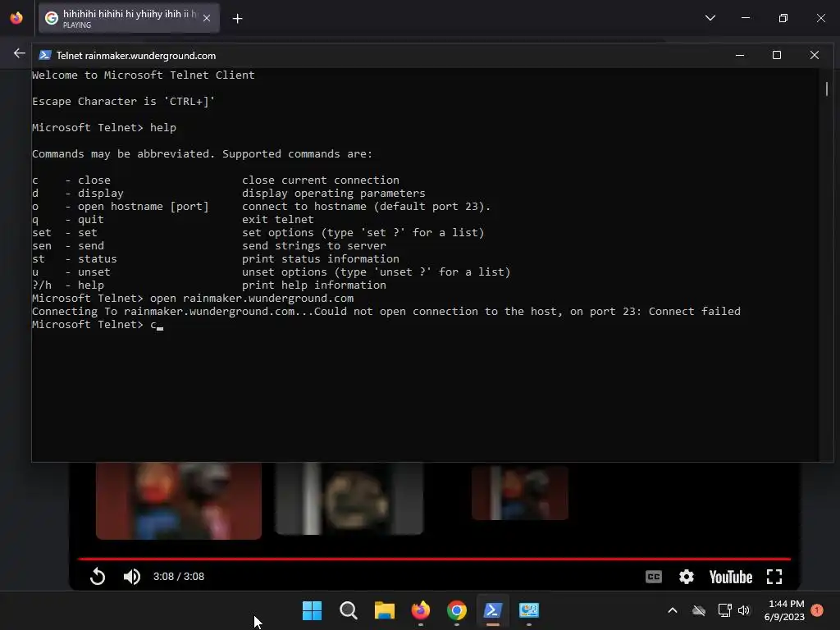Switch to Firefox in the taskbar
This screenshot has width=840, height=630.
(421, 610)
